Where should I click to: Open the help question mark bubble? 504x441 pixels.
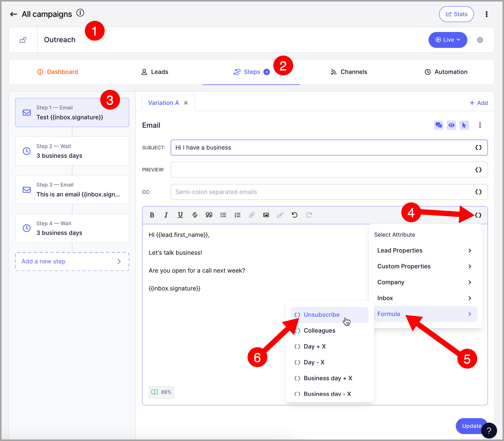tap(489, 431)
